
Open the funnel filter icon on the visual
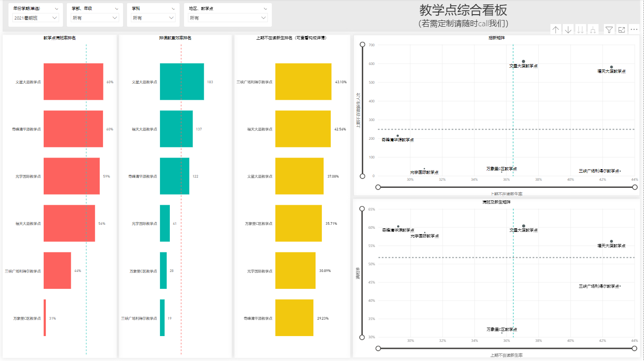[x=609, y=30]
